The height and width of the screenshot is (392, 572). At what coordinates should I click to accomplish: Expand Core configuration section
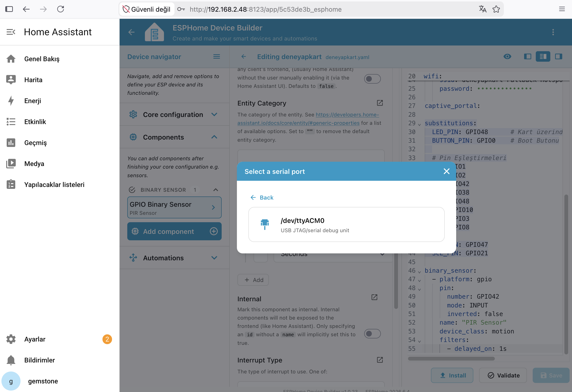[x=174, y=115]
